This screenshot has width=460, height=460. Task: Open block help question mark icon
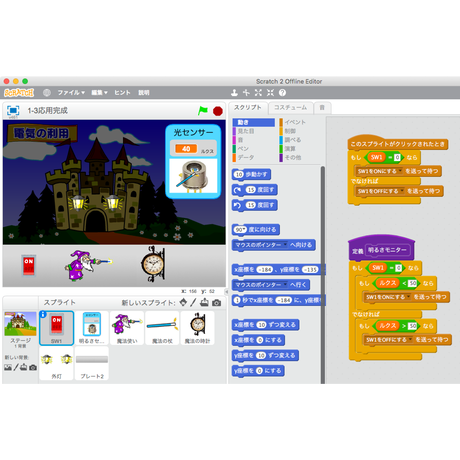[x=282, y=93]
